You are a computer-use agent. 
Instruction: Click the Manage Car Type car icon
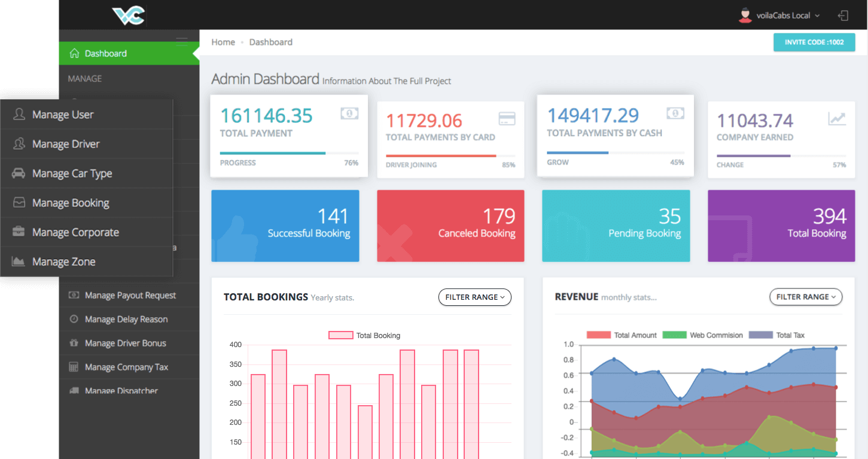[x=19, y=174]
